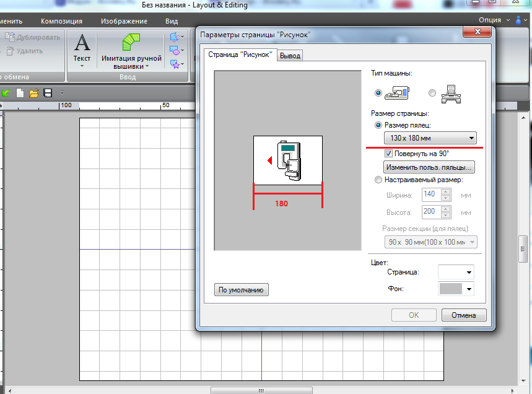Click the shapes tool with circle icon
The image size is (532, 394).
(175, 50)
